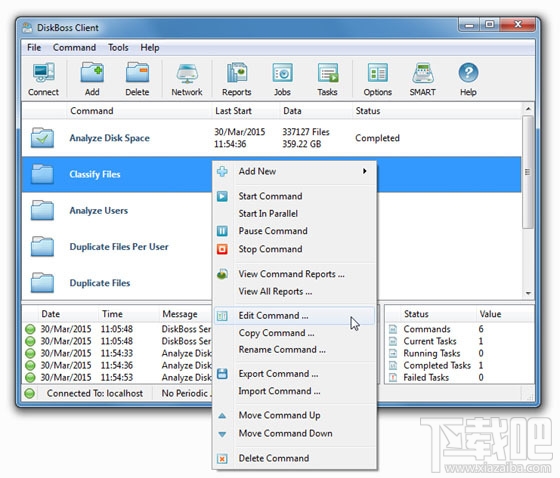Click the Analyze Disk Space folder icon
Viewport: 560px width, 478px height.
click(42, 138)
